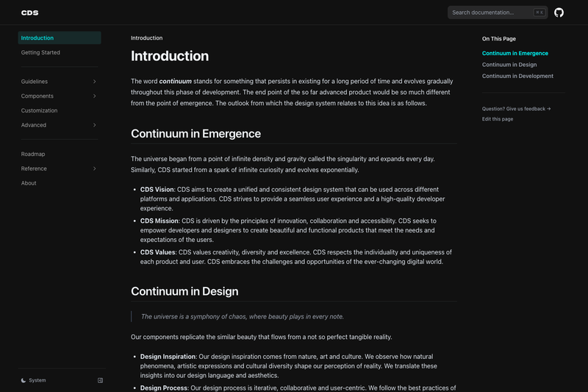This screenshot has height=392, width=588.
Task: Click the moon theme icon
Action: coord(24,380)
